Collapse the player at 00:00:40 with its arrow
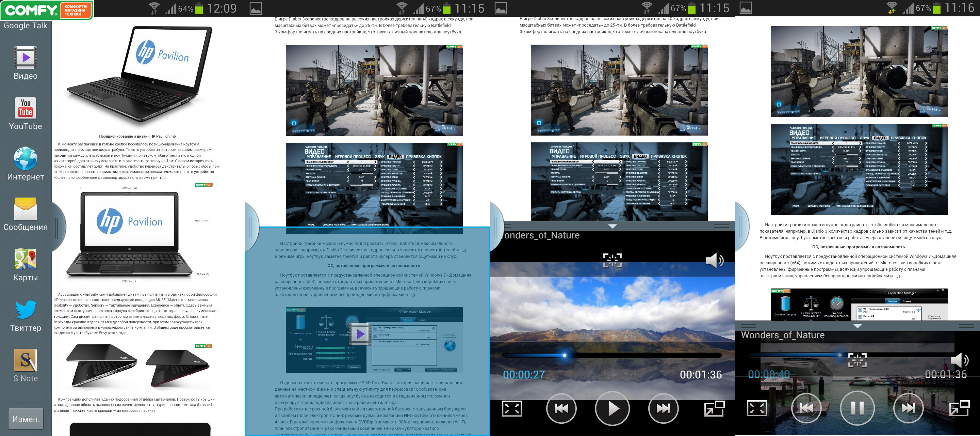Viewport: 980px width, 436px height. click(857, 326)
